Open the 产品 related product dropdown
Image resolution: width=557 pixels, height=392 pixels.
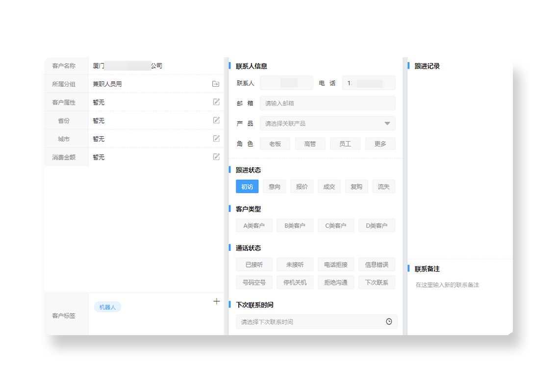328,123
